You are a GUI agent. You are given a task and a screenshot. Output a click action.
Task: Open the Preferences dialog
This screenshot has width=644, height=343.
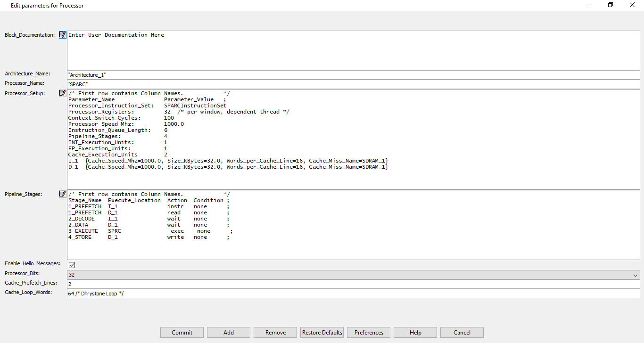[369, 332]
